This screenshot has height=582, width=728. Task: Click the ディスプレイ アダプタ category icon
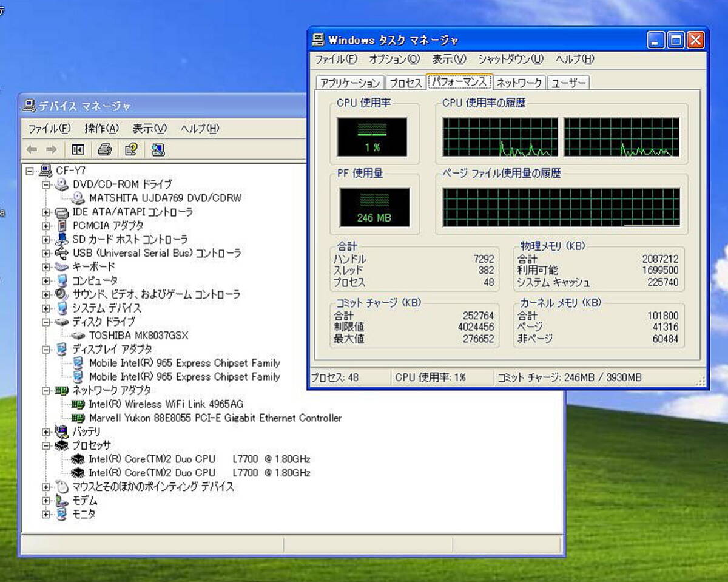point(62,349)
